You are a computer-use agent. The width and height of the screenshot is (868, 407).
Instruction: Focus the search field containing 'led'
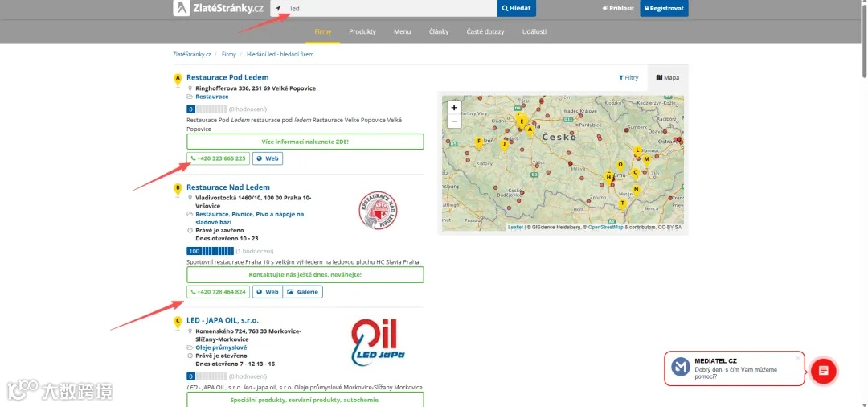pyautogui.click(x=383, y=8)
